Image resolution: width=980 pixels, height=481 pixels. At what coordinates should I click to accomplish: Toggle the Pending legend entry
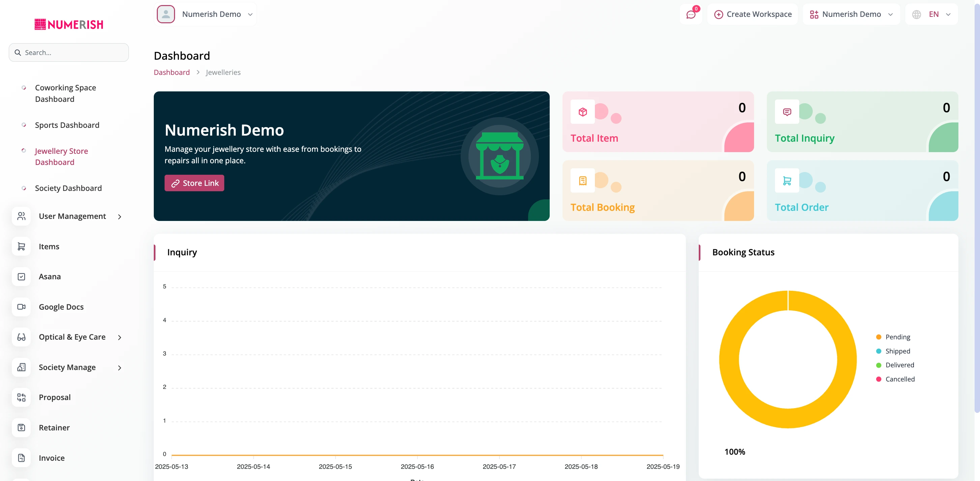pos(893,337)
